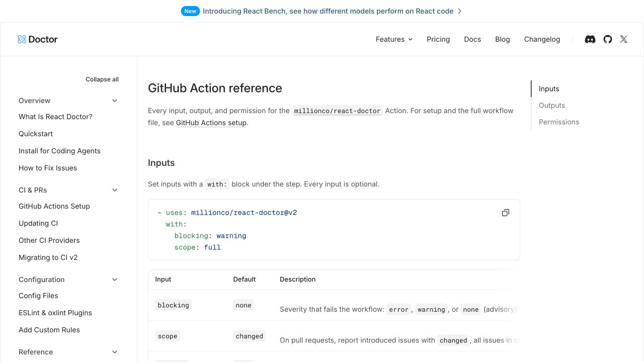The image size is (644, 362).
Task: Click the Inputs section heading
Action: (x=162, y=163)
